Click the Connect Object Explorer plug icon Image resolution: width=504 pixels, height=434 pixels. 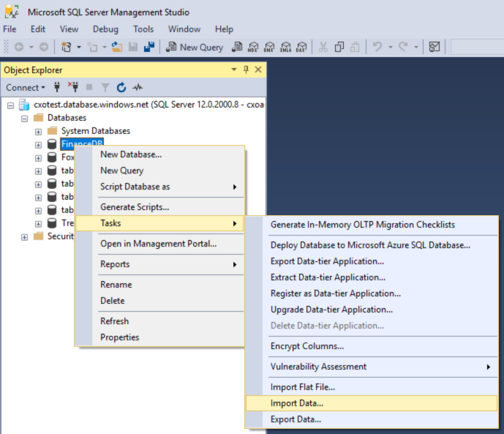click(57, 87)
